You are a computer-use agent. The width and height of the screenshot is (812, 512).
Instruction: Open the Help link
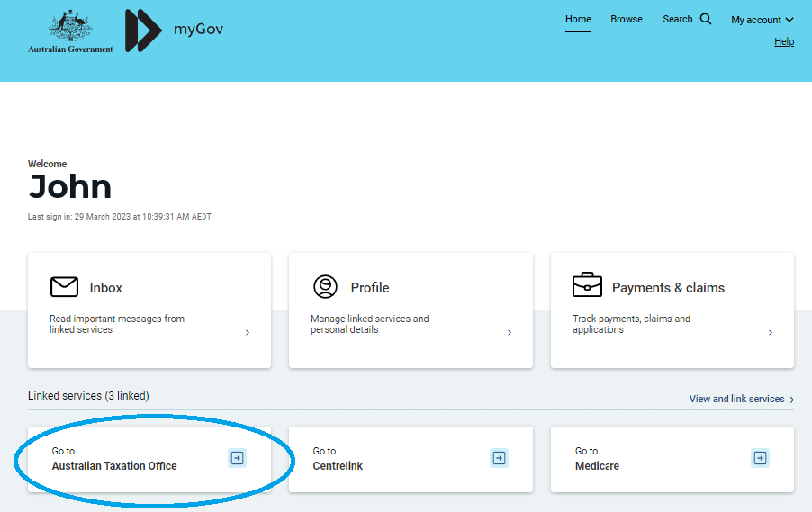[x=784, y=41]
